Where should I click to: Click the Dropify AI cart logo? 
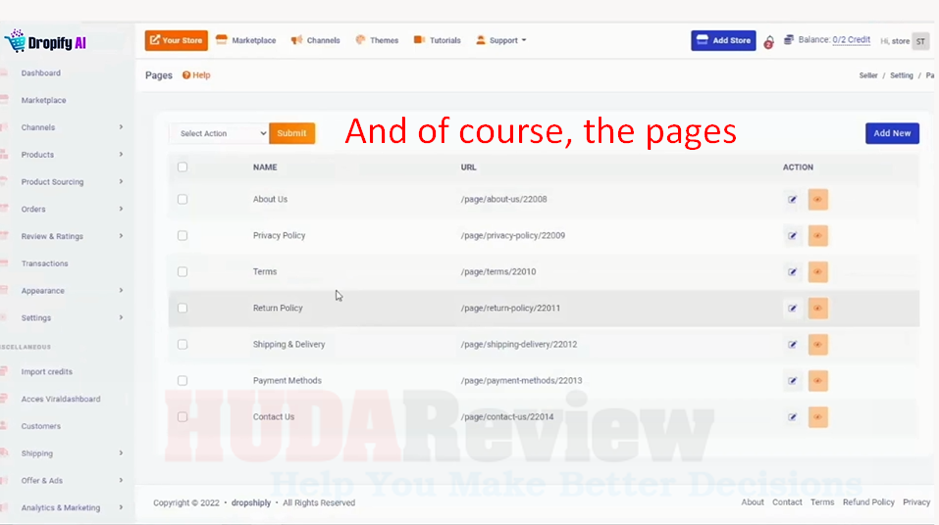(15, 41)
